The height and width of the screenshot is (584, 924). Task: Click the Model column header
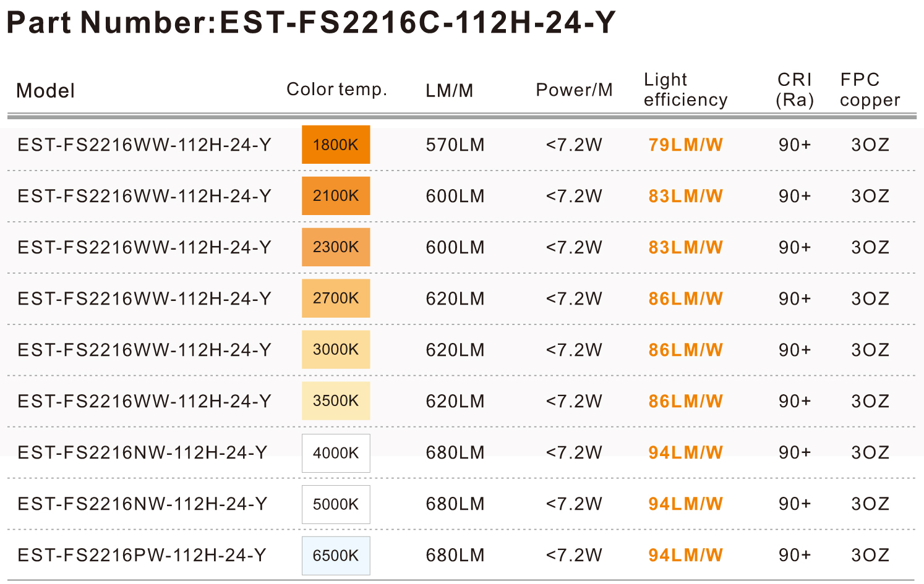(45, 91)
